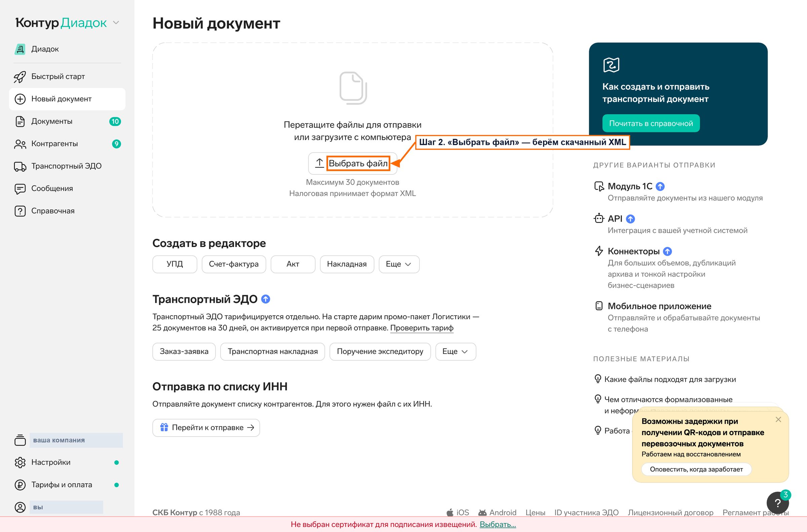Expand the Еще dropdown in Создать в редакторе
The height and width of the screenshot is (532, 807).
click(x=399, y=264)
